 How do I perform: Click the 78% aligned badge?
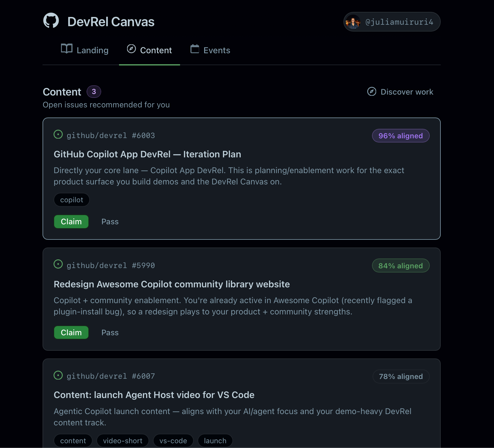[401, 377]
